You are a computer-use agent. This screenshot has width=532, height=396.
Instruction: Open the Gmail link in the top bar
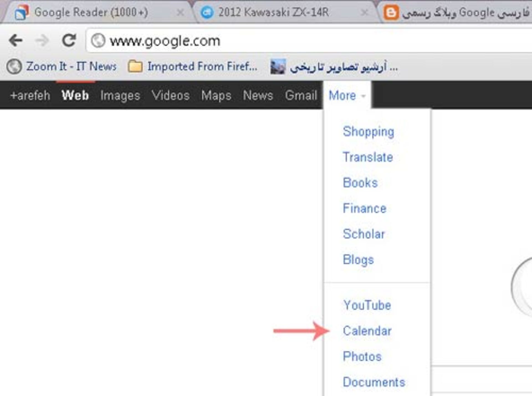coord(301,96)
